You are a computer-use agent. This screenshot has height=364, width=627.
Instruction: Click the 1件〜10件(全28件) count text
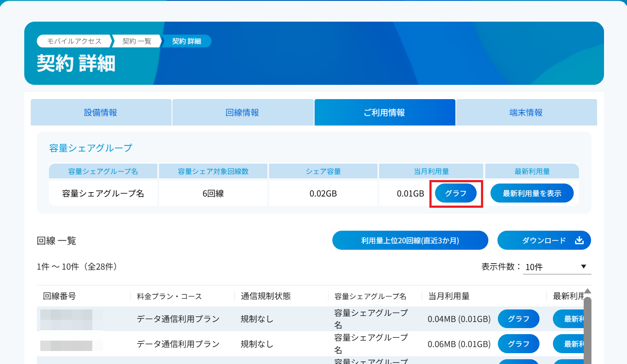coord(78,267)
